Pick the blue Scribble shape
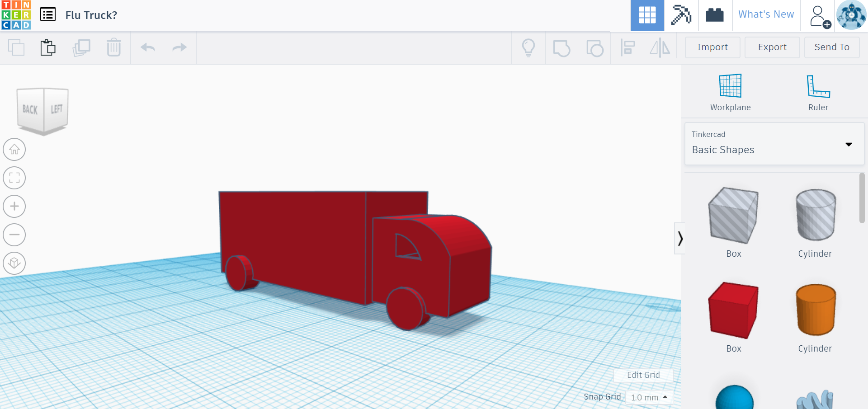The height and width of the screenshot is (409, 868). (x=815, y=400)
